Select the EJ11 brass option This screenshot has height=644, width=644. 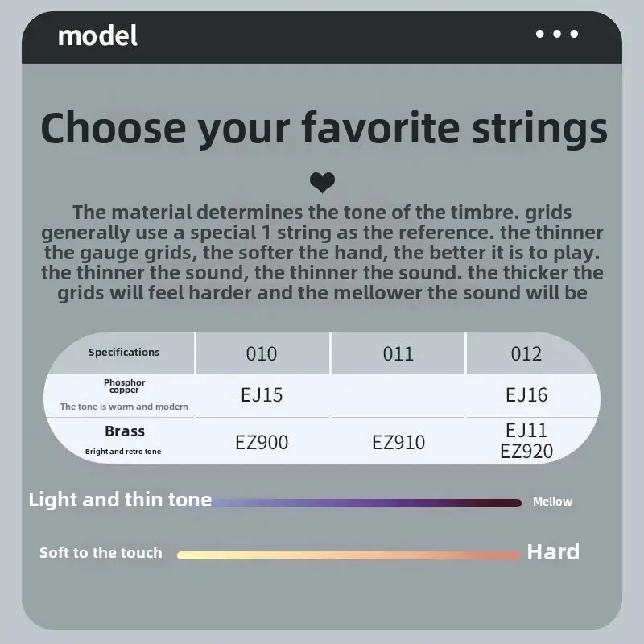click(x=526, y=431)
